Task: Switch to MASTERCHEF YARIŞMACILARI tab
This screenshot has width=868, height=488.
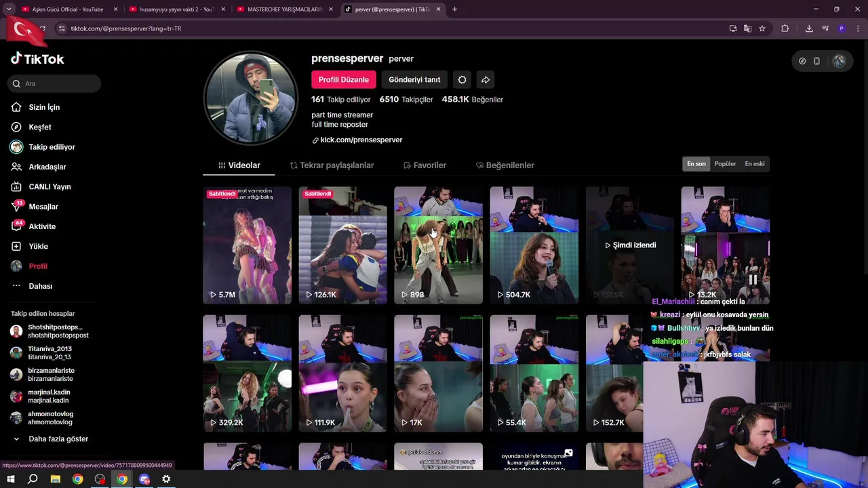Action: [285, 9]
